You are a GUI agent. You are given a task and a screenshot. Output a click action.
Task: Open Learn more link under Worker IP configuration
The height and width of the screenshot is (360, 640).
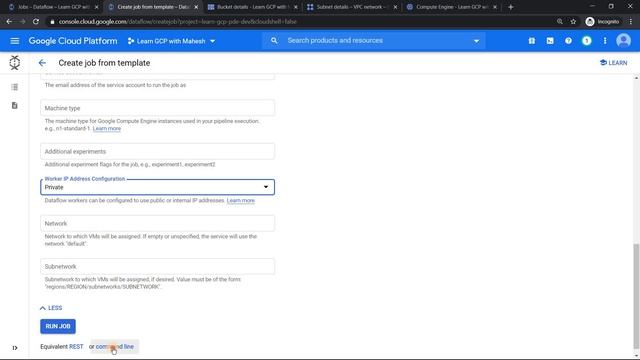[x=240, y=200]
